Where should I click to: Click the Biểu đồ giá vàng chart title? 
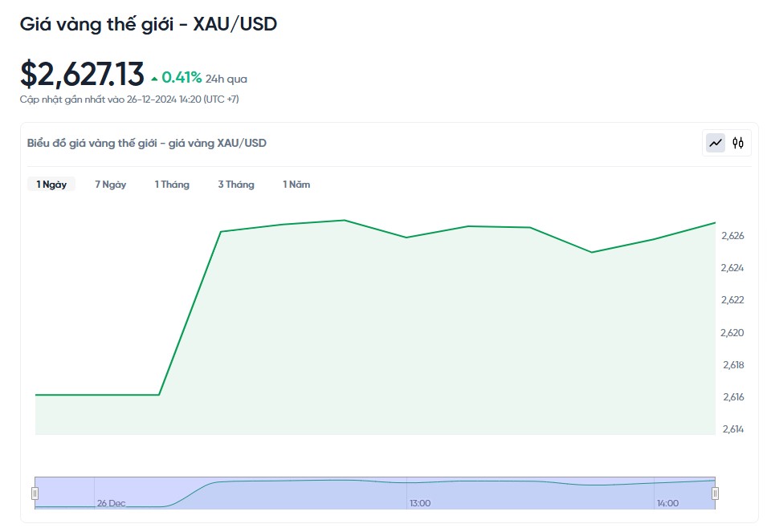coord(147,143)
